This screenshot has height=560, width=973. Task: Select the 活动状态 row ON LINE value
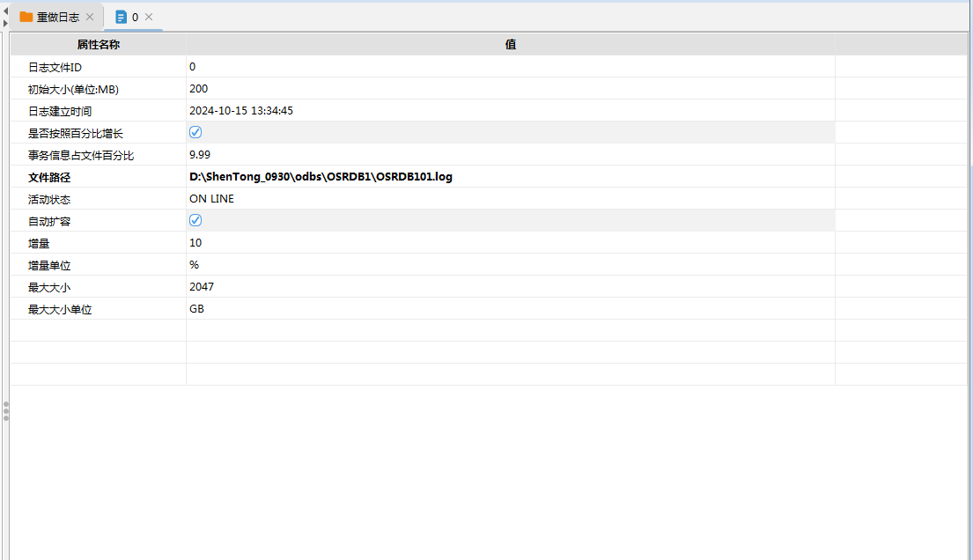coord(211,199)
